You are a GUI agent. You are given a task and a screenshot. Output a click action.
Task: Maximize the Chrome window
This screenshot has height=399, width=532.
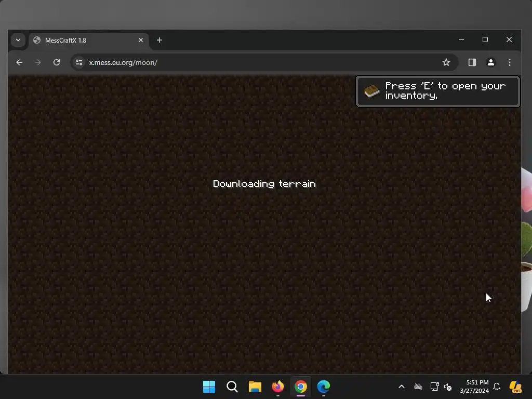[485, 39]
